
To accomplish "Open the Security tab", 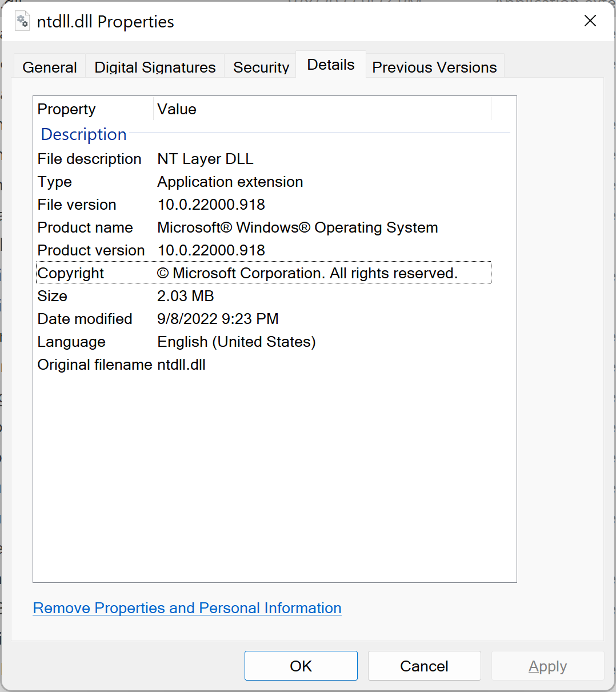I will point(261,67).
